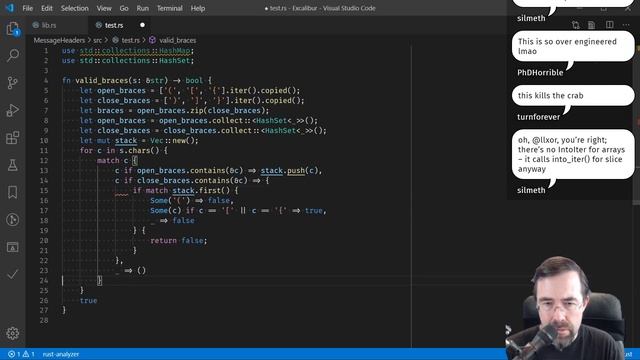Open the Selection menu
The image size is (640, 360).
tap(75, 8)
